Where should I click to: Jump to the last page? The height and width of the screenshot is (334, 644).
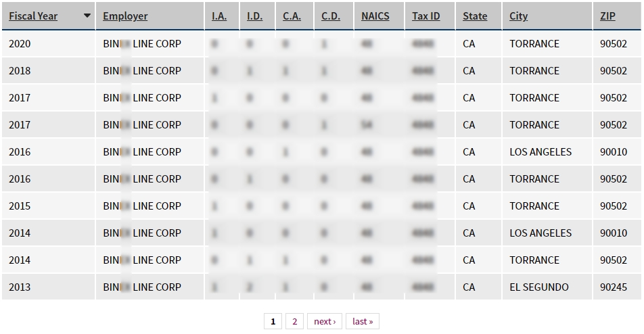click(x=363, y=321)
